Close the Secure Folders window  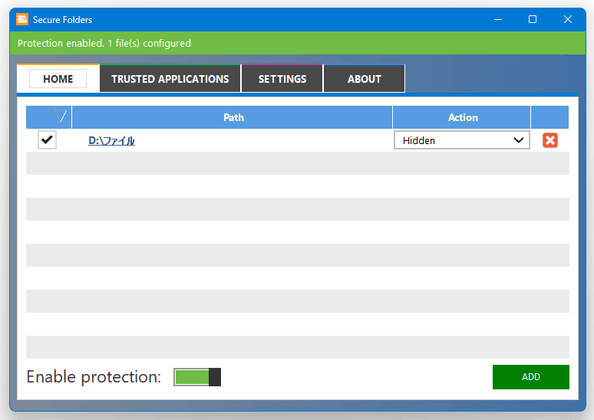pos(567,19)
